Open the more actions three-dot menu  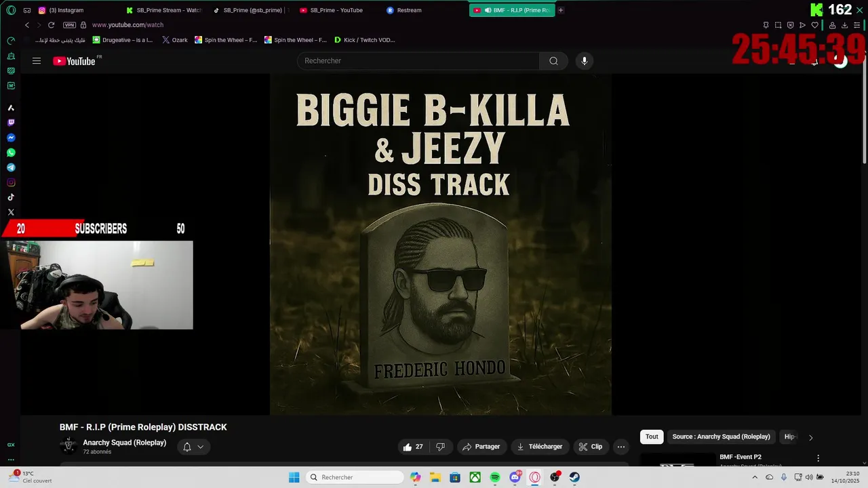(620, 447)
